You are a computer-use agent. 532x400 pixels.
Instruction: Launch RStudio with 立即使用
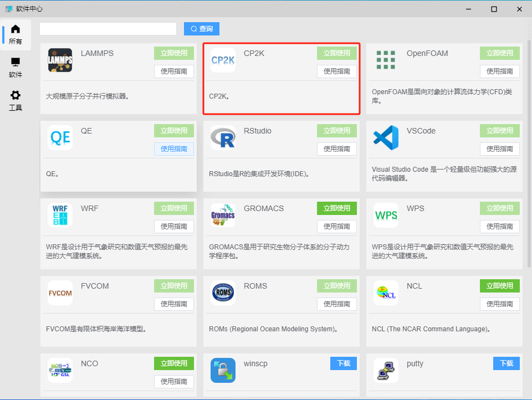click(x=336, y=131)
